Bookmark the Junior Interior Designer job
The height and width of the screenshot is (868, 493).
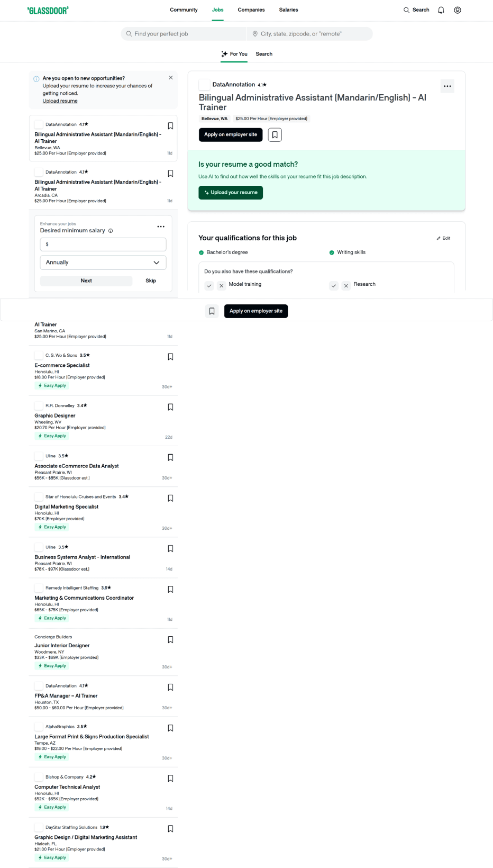(170, 640)
